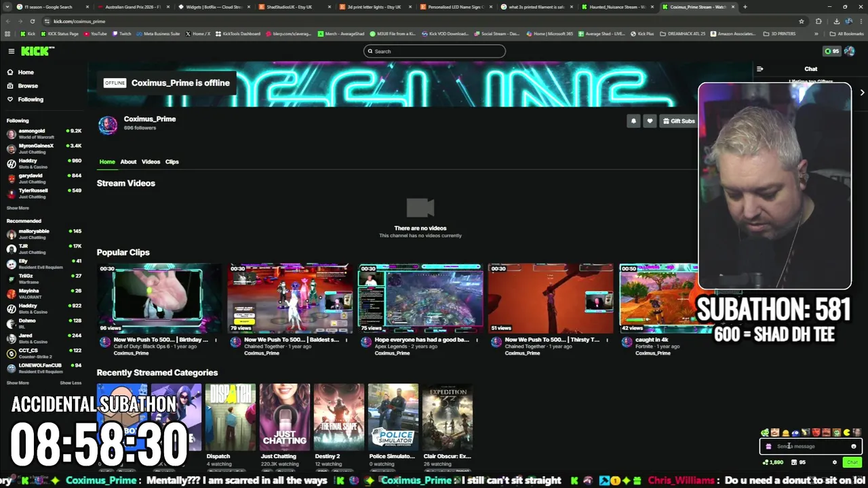This screenshot has width=868, height=488.
Task: Open the Police Simulator category card
Action: click(393, 417)
